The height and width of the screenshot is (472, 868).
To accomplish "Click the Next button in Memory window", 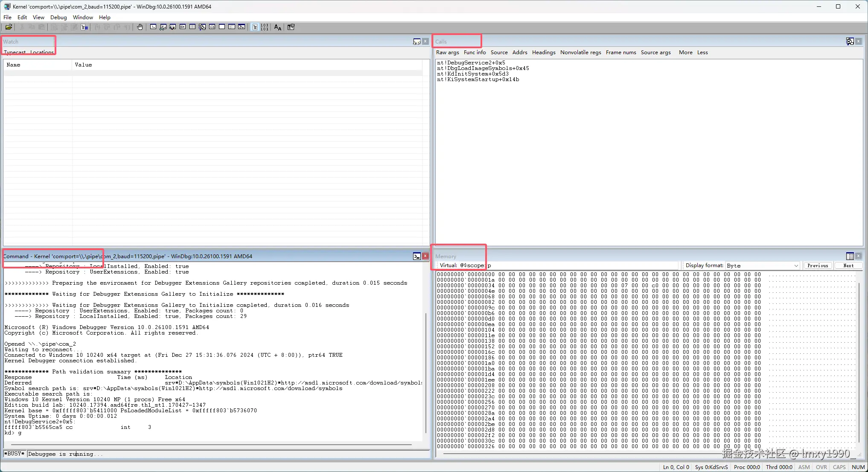I will [848, 265].
